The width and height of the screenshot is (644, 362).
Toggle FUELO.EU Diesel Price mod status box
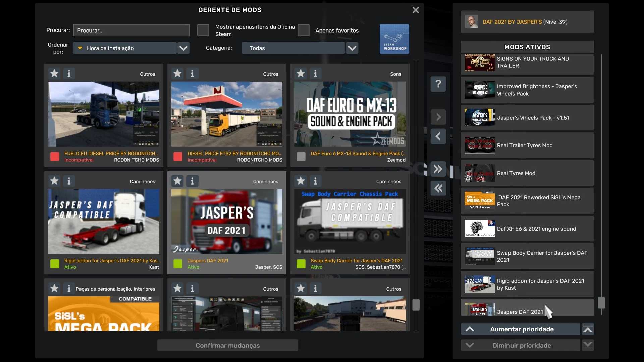click(55, 157)
